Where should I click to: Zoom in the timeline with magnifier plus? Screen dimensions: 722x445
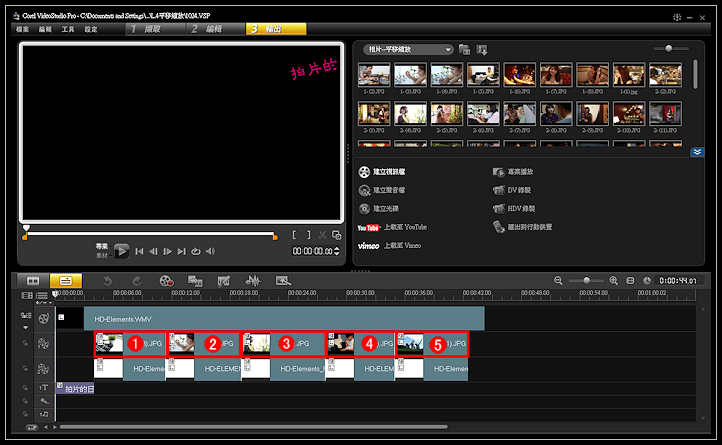pos(613,281)
